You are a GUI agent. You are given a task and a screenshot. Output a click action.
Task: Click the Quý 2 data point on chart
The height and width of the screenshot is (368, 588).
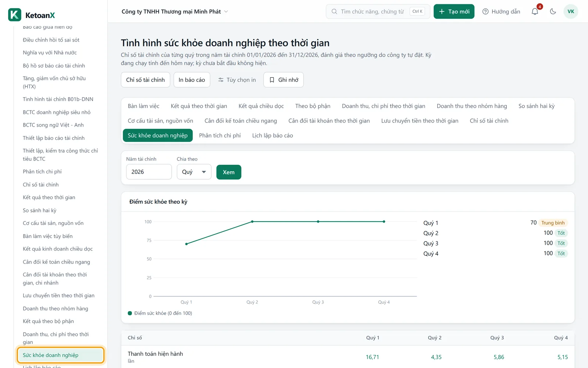(x=252, y=222)
